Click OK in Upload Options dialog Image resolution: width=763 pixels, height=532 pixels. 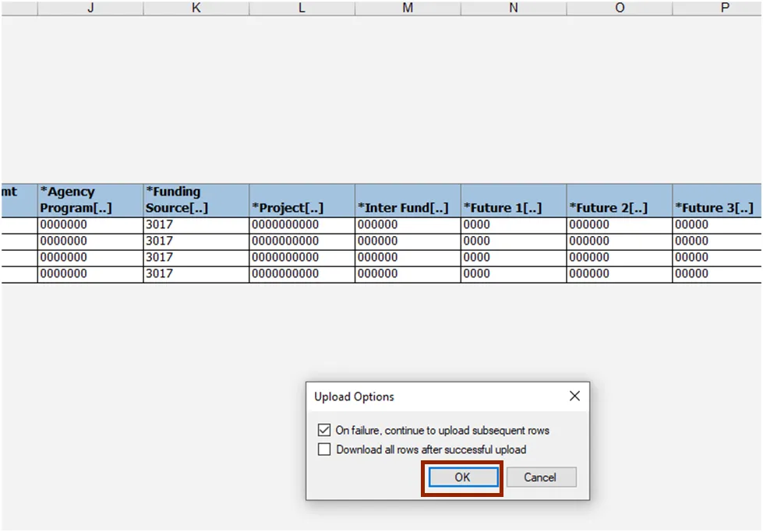(462, 477)
